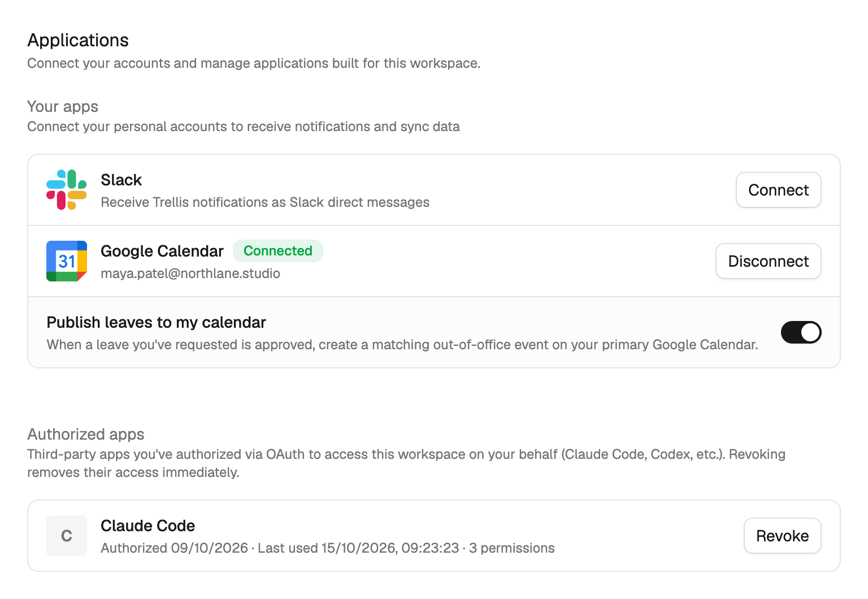Connect the Slack account
The height and width of the screenshot is (599, 868).
778,190
